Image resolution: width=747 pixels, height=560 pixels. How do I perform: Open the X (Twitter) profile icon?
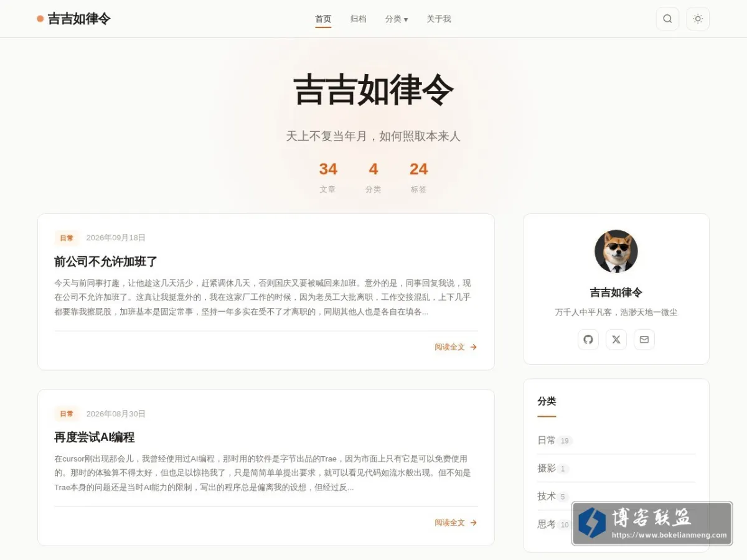pos(616,340)
